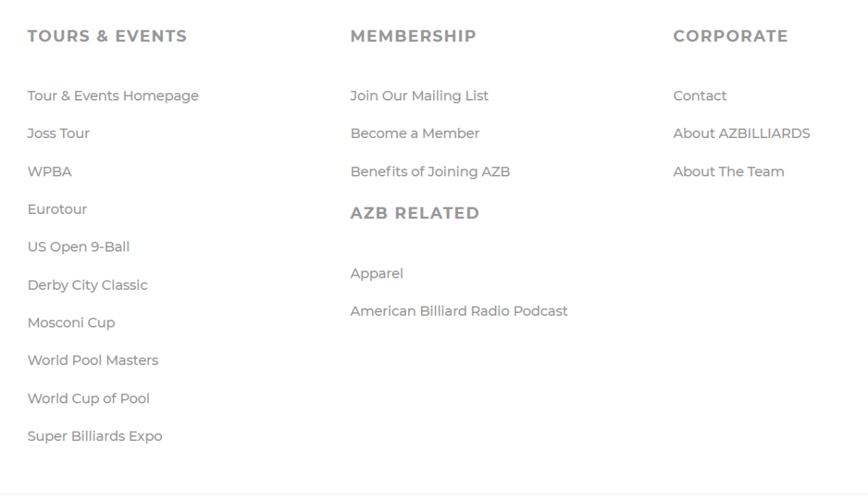Image resolution: width=868 pixels, height=501 pixels.
Task: View Benefits of Joining AZB
Action: (430, 171)
